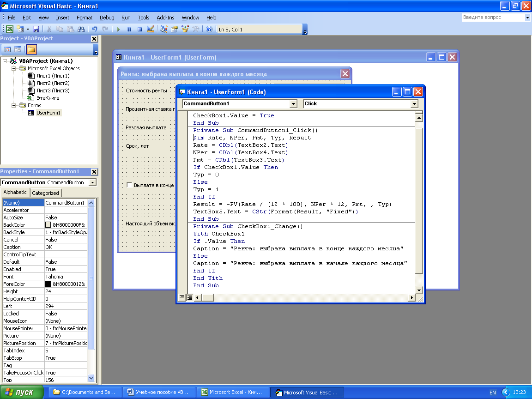Select Лист3 (Лист3) in project tree
Viewport: 532px width, 399px height.
click(x=53, y=91)
